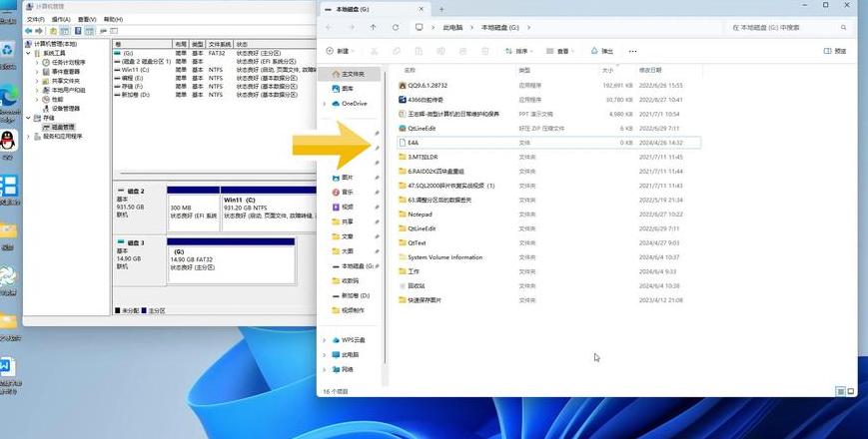Click 本地磁盘 (G:) in address breadcrumb
This screenshot has width=868, height=439.
(x=499, y=27)
